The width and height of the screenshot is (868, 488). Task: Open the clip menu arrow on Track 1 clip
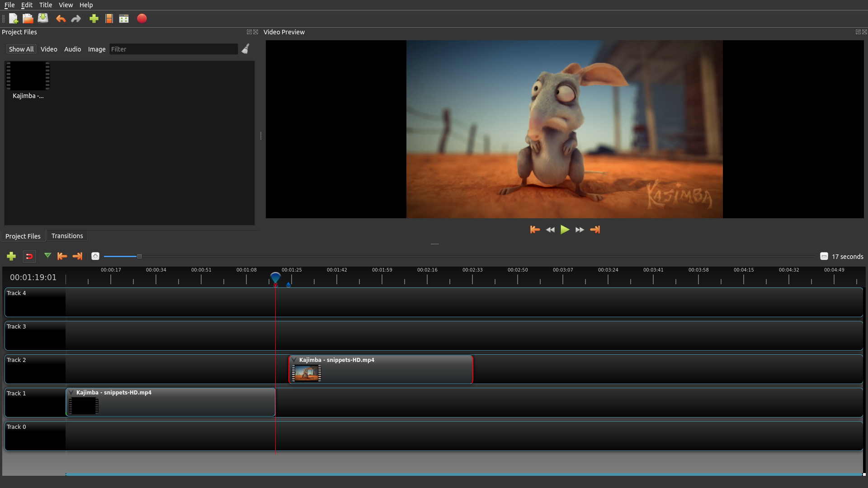click(71, 393)
